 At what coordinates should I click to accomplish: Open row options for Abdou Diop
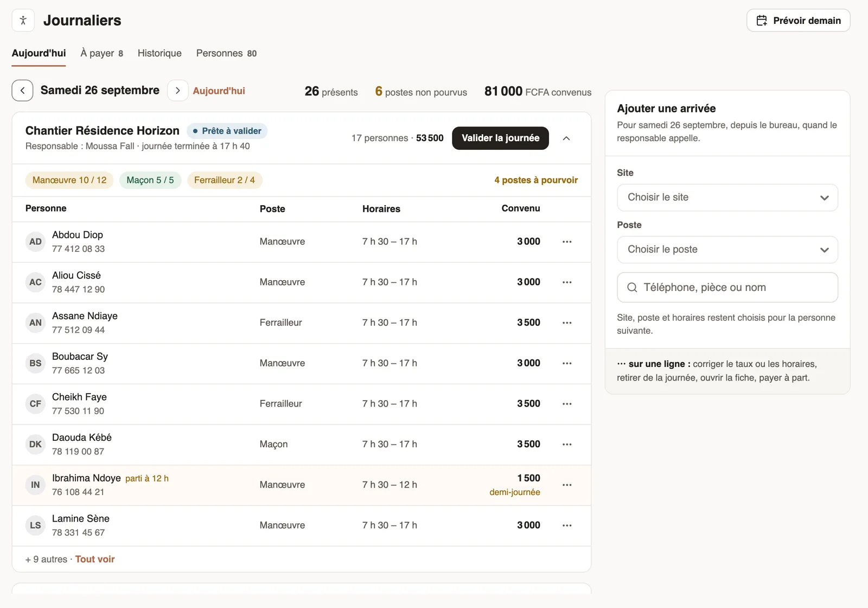tap(567, 242)
